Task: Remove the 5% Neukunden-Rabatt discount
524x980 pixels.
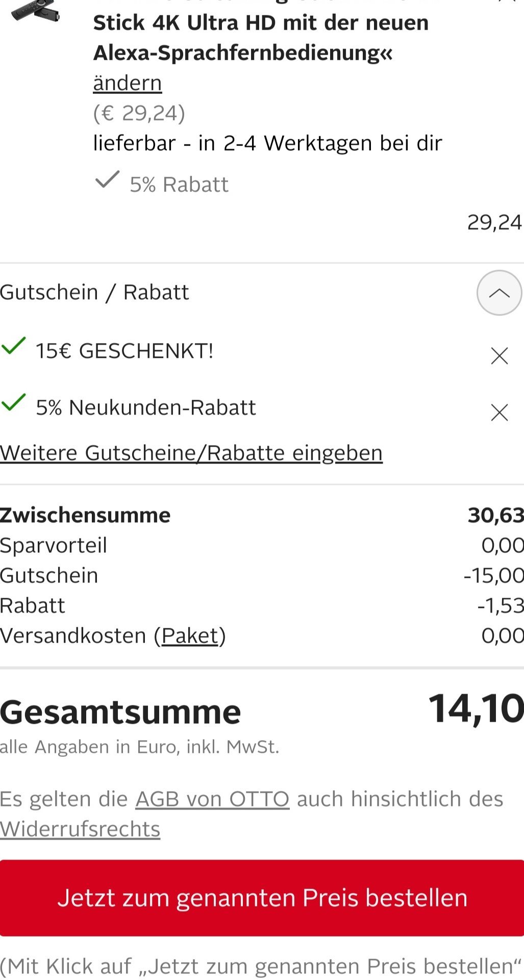Action: tap(499, 412)
